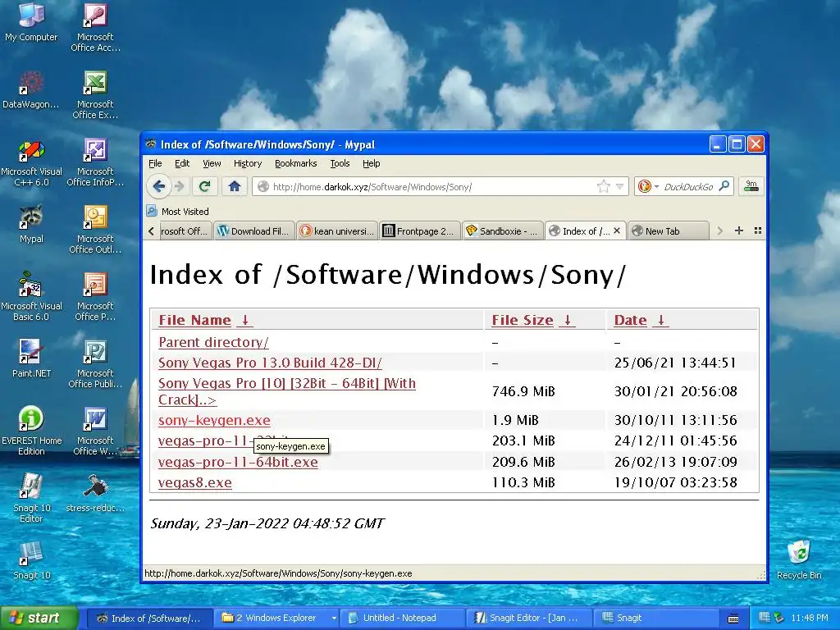Open the My Computer desktop icon

click(x=31, y=22)
